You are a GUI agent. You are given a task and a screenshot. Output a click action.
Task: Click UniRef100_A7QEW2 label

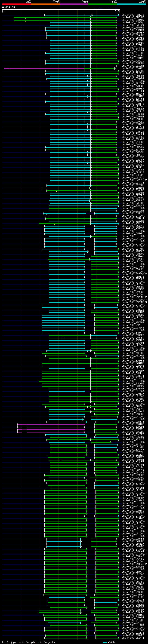coord(133,86)
